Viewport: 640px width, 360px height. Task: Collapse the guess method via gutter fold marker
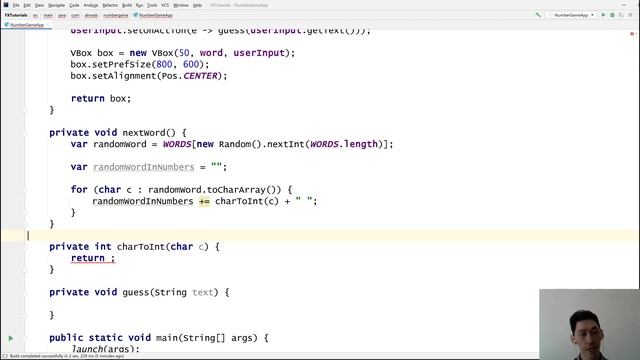pos(25,293)
